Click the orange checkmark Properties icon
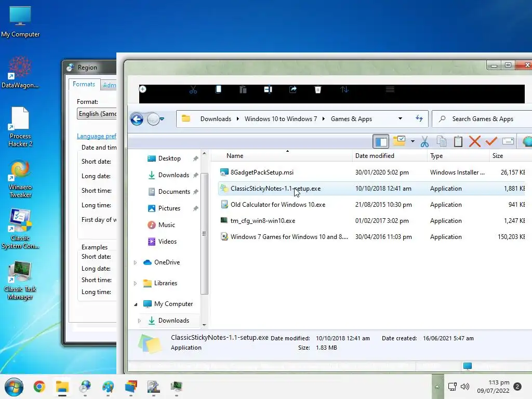Image resolution: width=532 pixels, height=399 pixels. pyautogui.click(x=491, y=141)
